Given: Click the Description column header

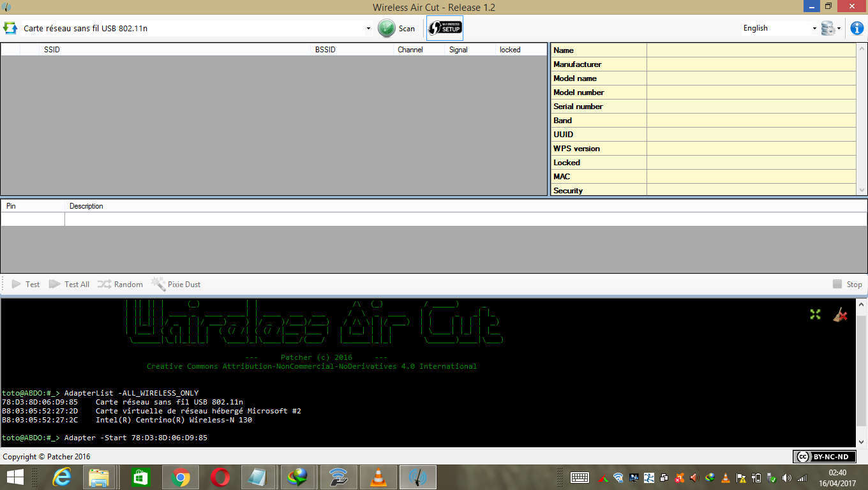Looking at the screenshot, I should (x=466, y=206).
